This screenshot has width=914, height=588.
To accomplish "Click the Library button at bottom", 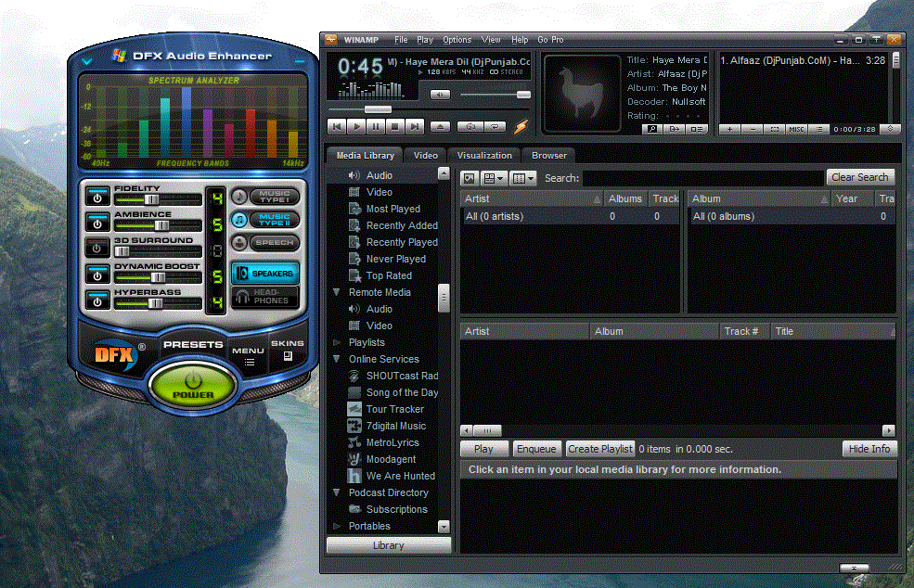I will click(388, 545).
